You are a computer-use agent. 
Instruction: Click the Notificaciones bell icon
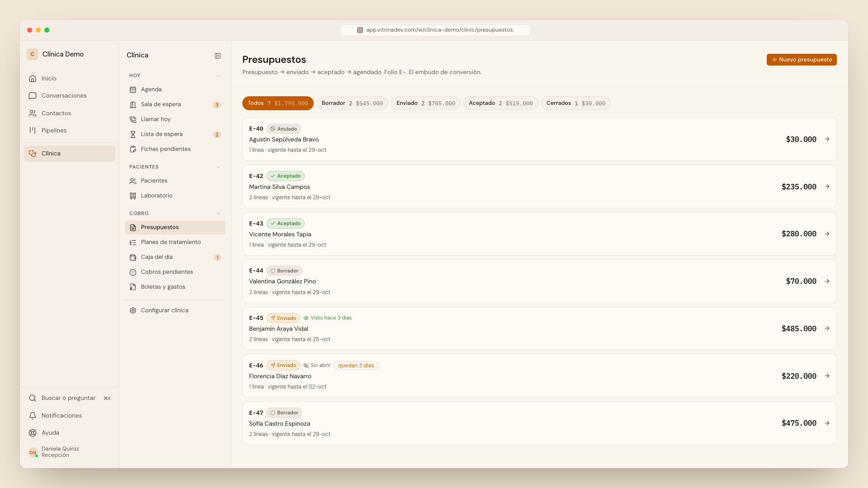[x=33, y=416]
